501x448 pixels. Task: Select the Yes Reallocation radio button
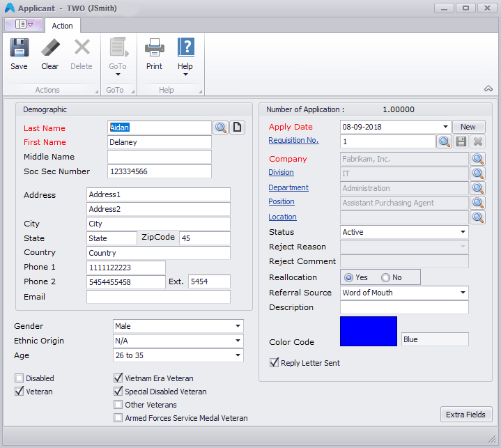(x=348, y=277)
